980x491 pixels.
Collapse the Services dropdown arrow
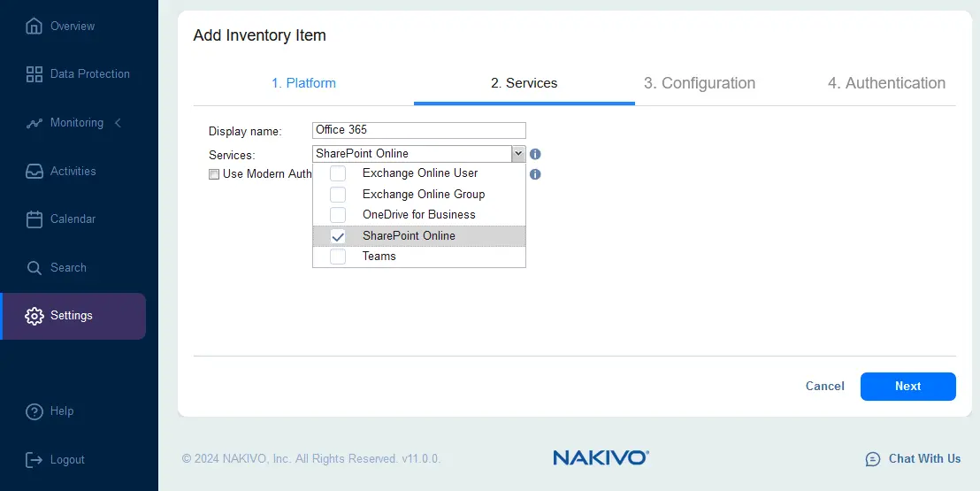point(518,154)
